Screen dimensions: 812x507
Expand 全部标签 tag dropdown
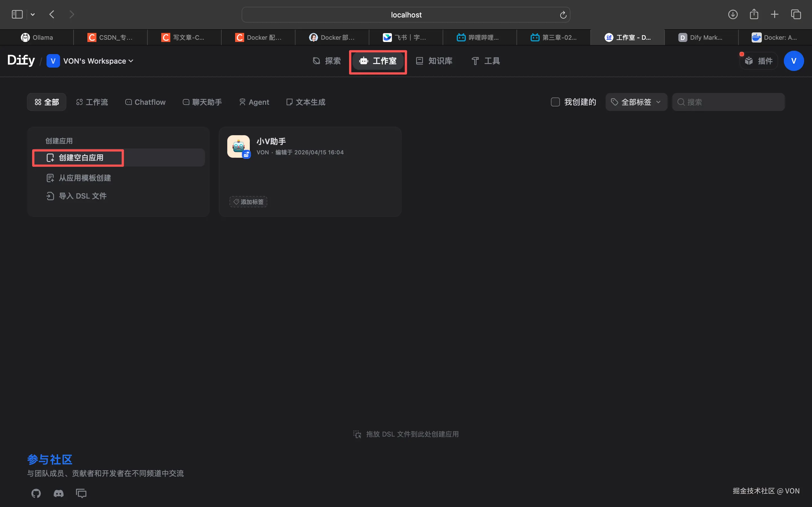(x=636, y=102)
